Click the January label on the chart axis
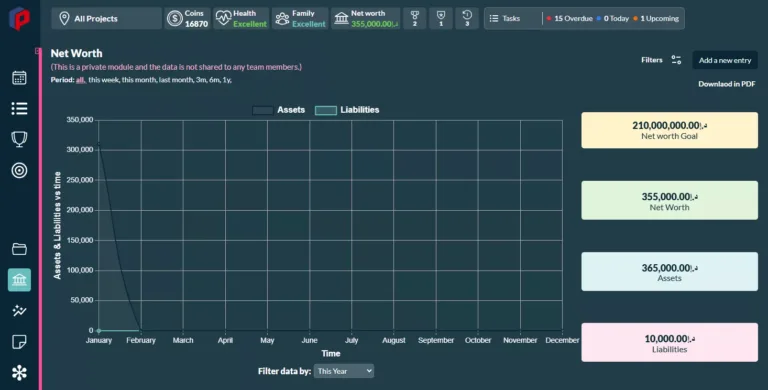The height and width of the screenshot is (390, 768). 98,340
